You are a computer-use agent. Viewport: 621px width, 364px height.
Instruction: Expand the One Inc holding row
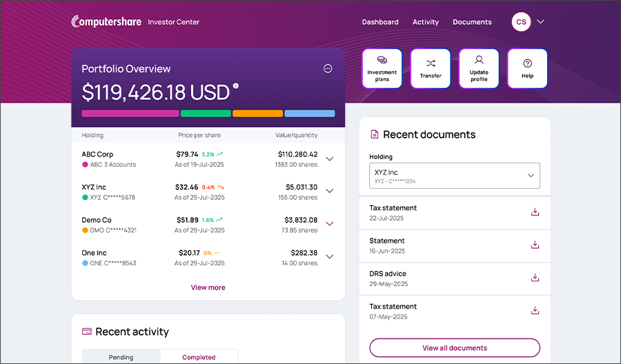(x=330, y=256)
